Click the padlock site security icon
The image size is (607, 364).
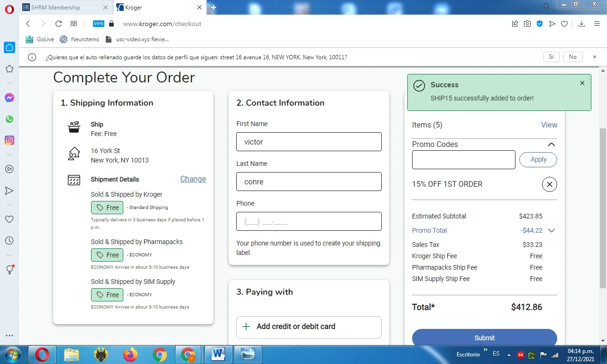coord(111,24)
